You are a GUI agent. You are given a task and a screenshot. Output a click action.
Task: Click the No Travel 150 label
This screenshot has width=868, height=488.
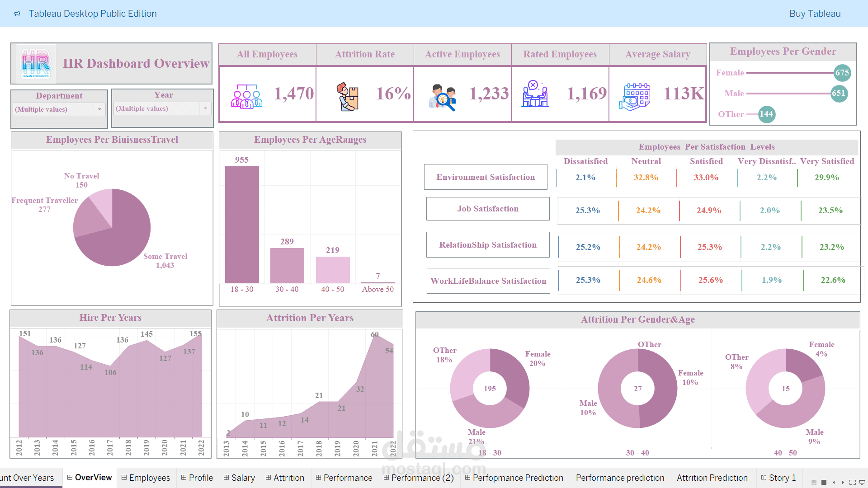tap(81, 180)
